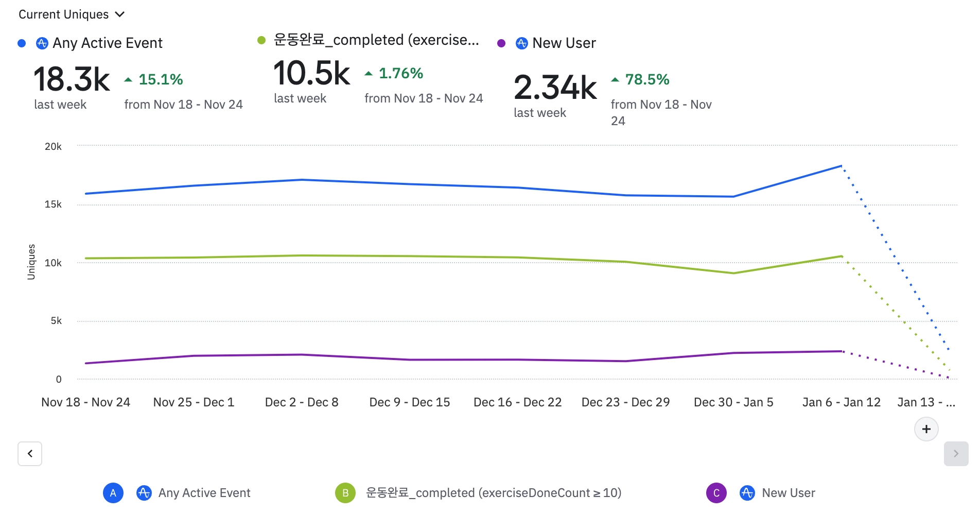Click the plus button below the chart

pyautogui.click(x=926, y=429)
